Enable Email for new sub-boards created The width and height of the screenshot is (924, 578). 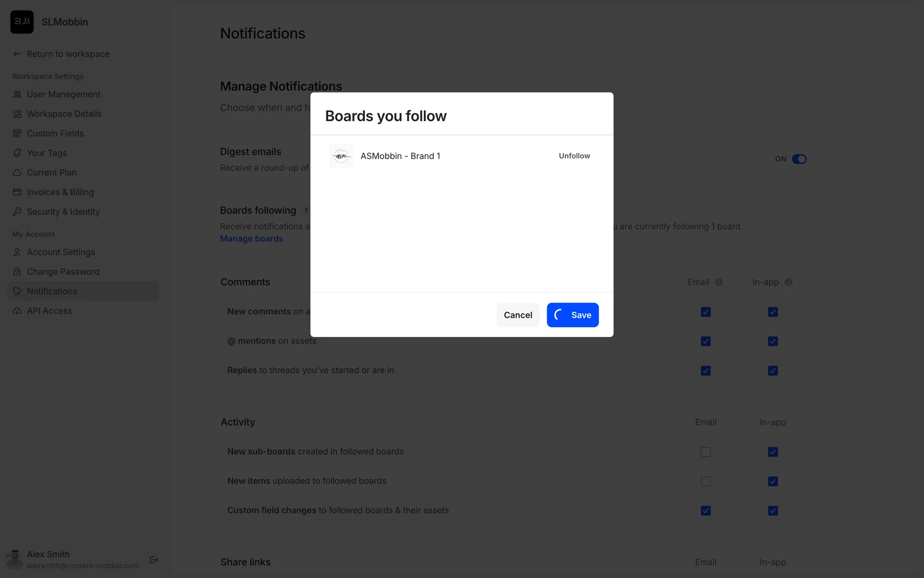click(706, 452)
